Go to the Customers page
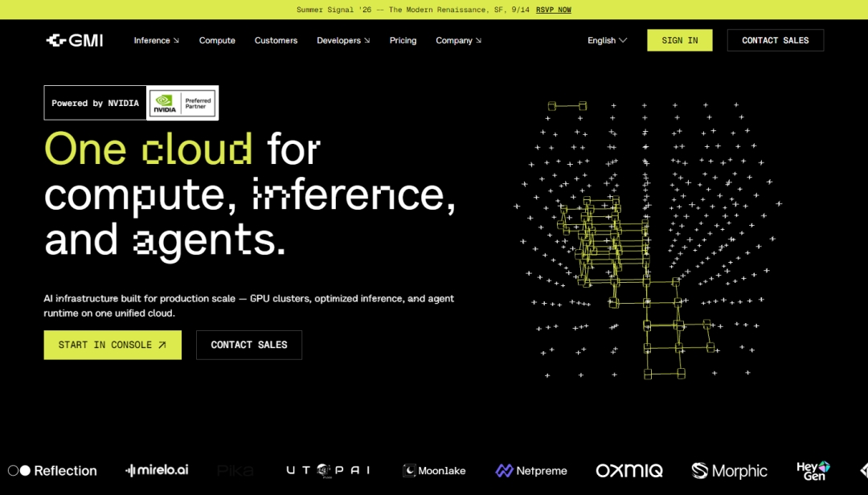 276,40
